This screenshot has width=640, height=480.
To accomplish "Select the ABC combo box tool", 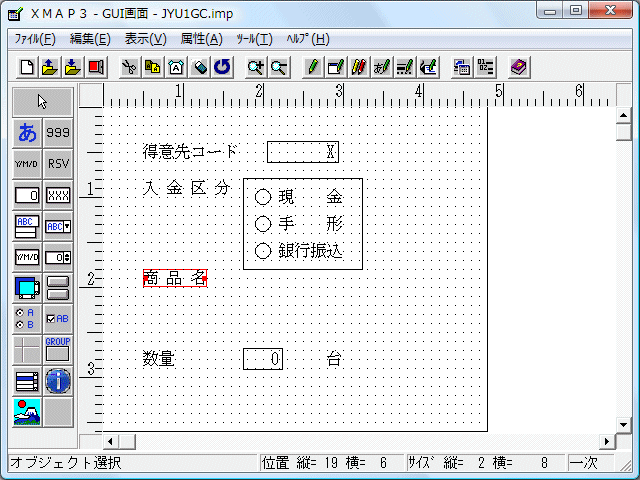I will pyautogui.click(x=58, y=226).
